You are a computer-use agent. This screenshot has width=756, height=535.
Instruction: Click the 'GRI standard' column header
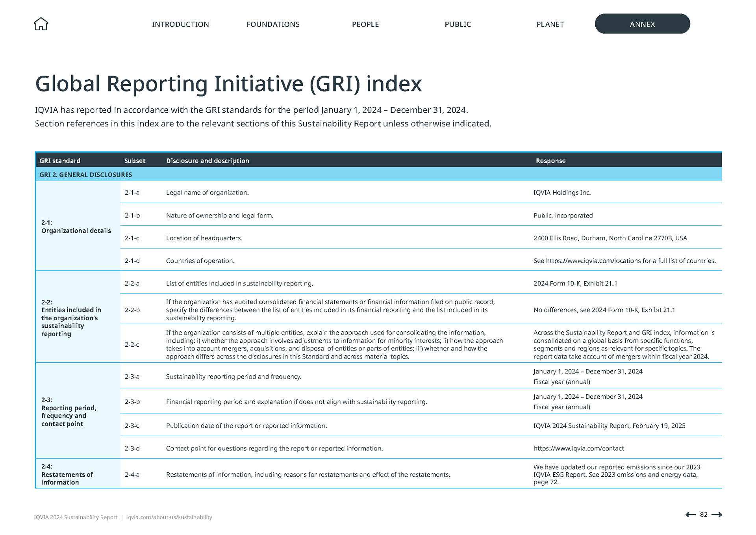tap(60, 161)
